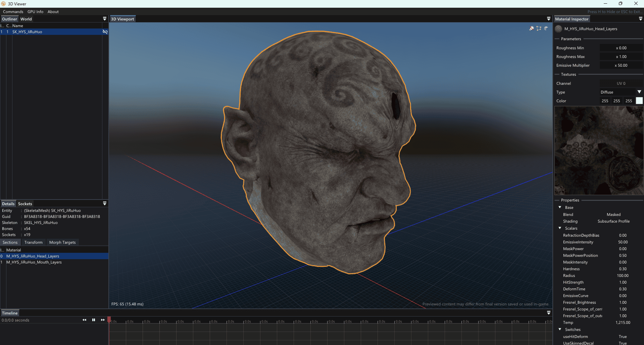
Task: Collapse the Base properties group
Action: click(x=560, y=207)
